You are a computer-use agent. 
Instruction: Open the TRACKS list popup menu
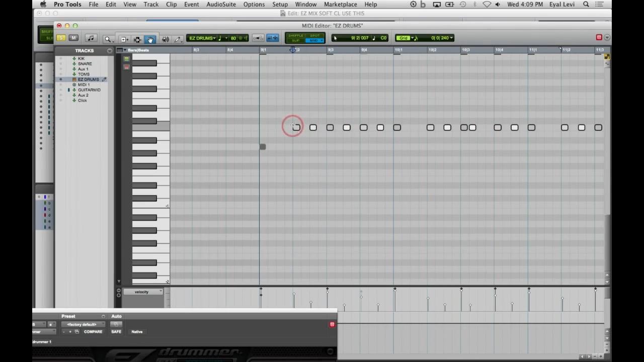tap(109, 51)
